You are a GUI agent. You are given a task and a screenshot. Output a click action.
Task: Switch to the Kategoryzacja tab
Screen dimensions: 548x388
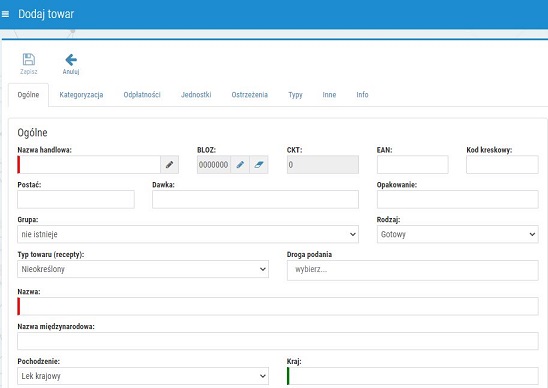pos(81,95)
